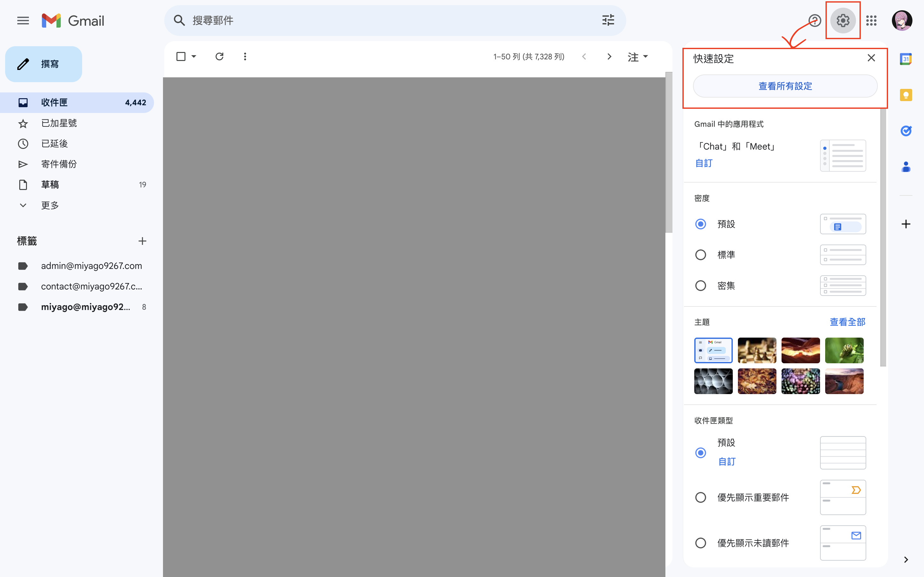This screenshot has width=924, height=577.
Task: Choose 優先顯示重要郵件 inbox type
Action: point(700,497)
